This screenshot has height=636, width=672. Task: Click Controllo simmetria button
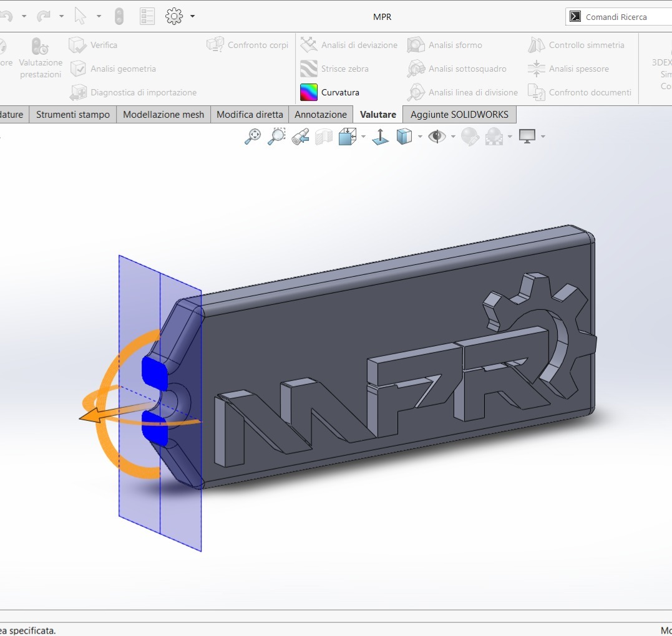tap(576, 45)
